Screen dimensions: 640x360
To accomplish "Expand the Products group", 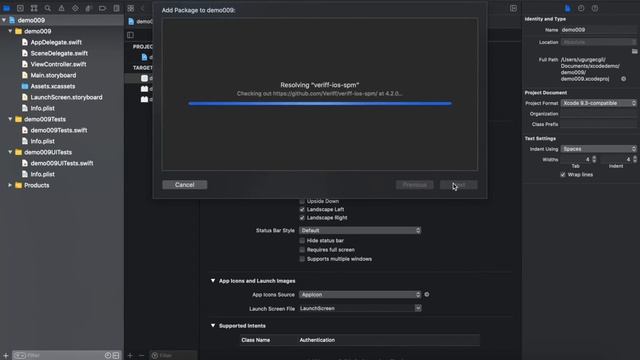I will tap(11, 185).
